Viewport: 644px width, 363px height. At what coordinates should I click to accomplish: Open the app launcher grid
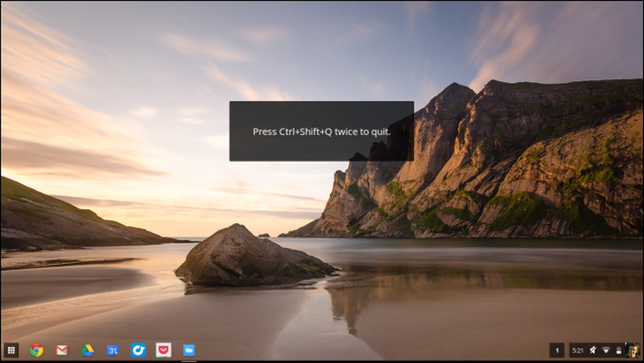[11, 350]
